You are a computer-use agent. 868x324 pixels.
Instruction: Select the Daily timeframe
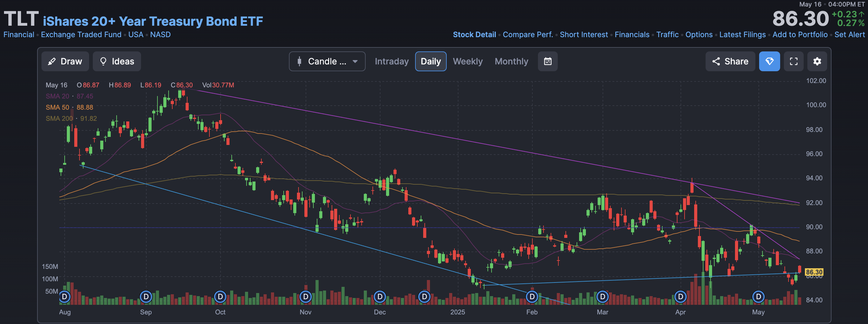(431, 61)
